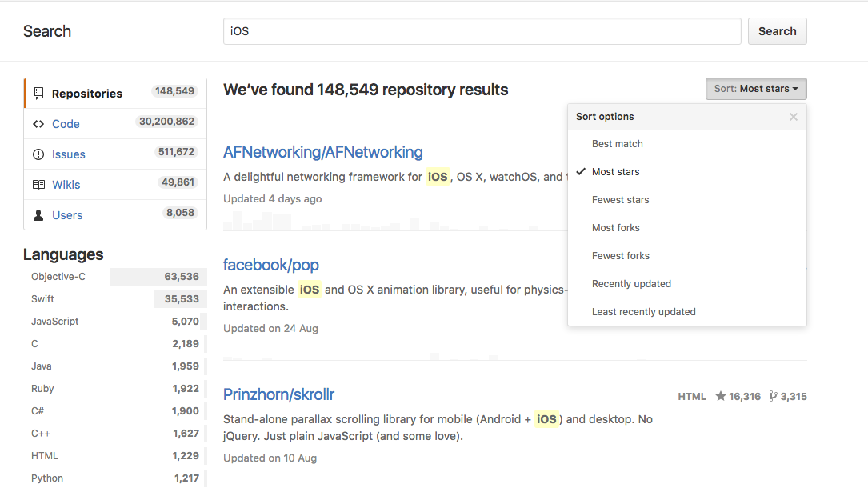Click the 'Updated 4 days ago' text
The image size is (868, 496).
(x=272, y=198)
